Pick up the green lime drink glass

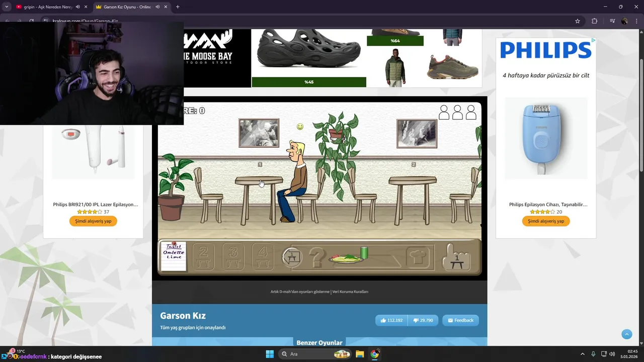pos(364,252)
